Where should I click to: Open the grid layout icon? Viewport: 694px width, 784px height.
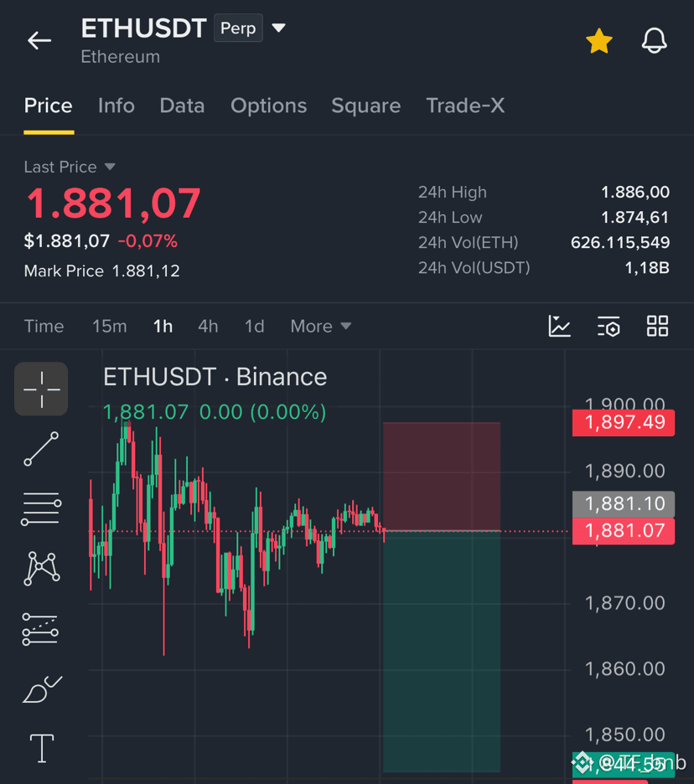[657, 326]
